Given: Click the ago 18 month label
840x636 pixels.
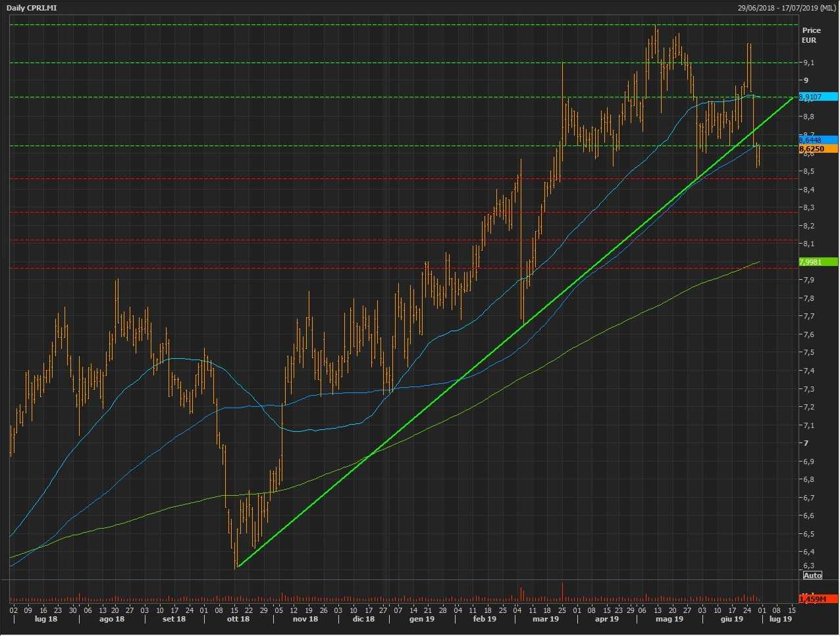Looking at the screenshot, I should click(x=112, y=619).
